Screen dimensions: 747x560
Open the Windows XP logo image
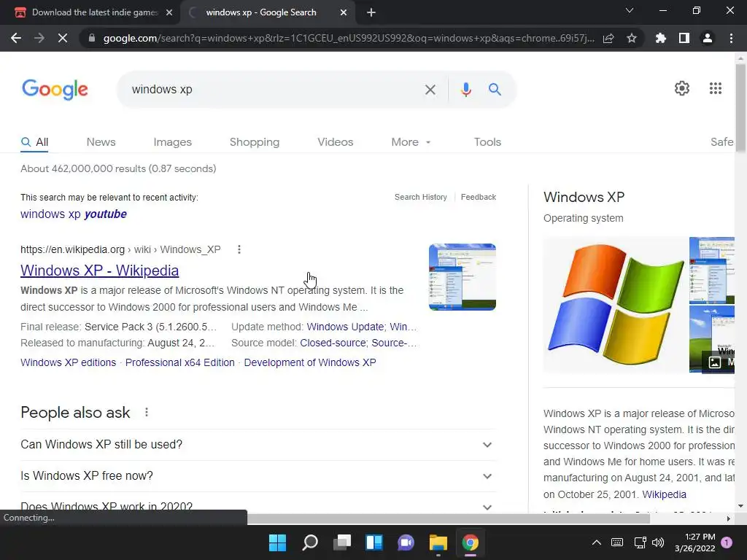pyautogui.click(x=616, y=305)
